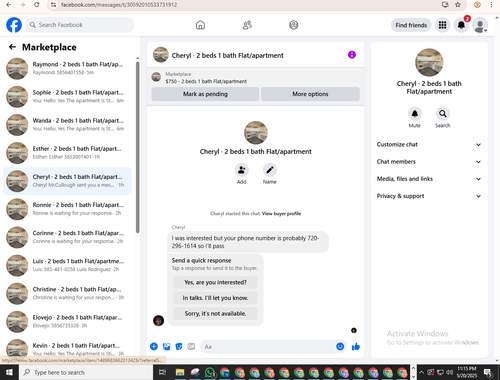Send quick response 'Sorry, it's not available.'
The height and width of the screenshot is (380, 500).
[215, 314]
